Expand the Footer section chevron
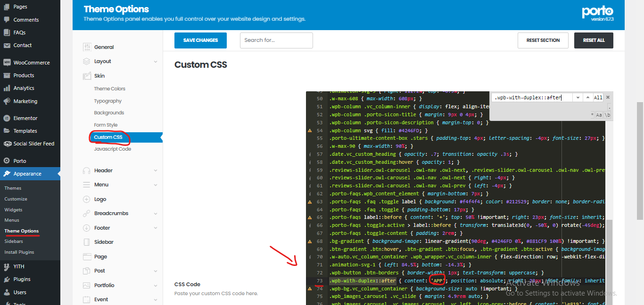This screenshot has width=644, height=305. click(x=156, y=228)
